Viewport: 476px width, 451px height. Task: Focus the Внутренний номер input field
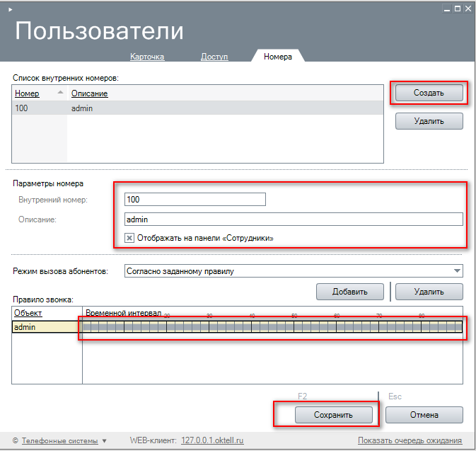[195, 200]
